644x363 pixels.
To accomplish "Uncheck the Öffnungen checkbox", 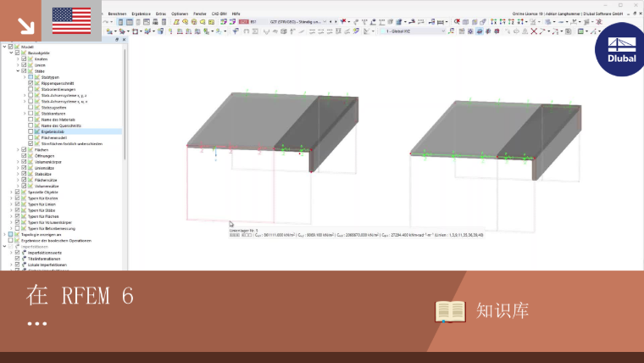I will click(x=24, y=156).
